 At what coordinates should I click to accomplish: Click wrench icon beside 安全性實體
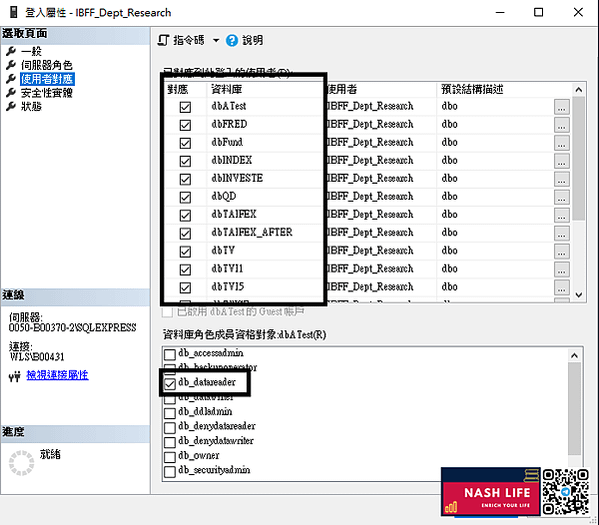(11, 92)
